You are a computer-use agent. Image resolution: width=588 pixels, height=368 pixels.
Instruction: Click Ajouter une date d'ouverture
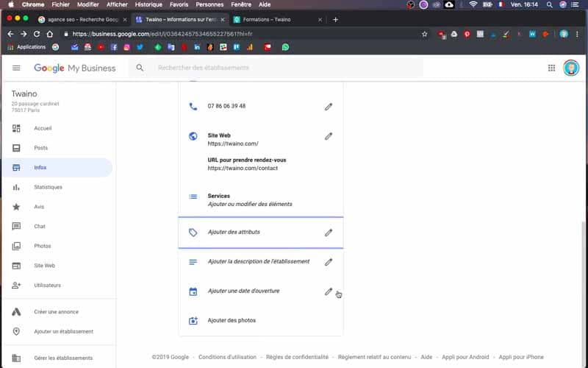[243, 291]
